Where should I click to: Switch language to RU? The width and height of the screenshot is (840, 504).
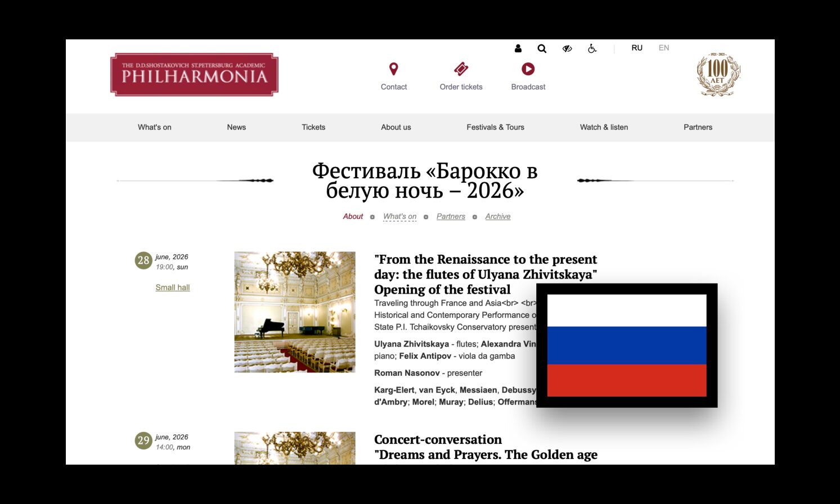637,48
